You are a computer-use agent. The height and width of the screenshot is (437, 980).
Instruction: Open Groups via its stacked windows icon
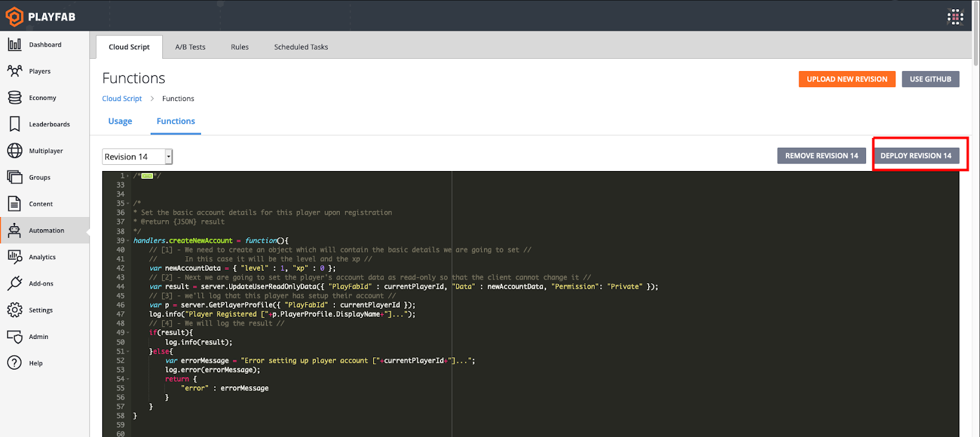pos(15,177)
